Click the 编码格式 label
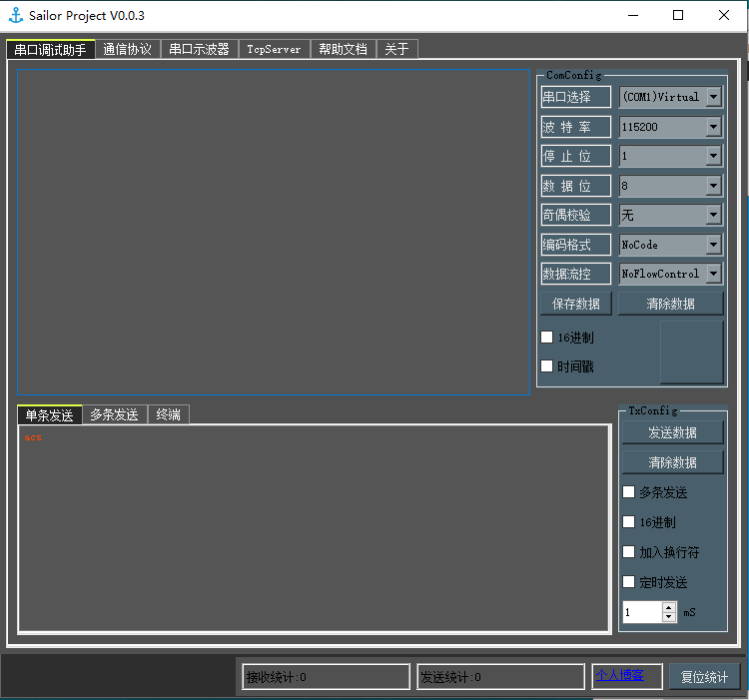This screenshot has height=700, width=749. [x=575, y=245]
